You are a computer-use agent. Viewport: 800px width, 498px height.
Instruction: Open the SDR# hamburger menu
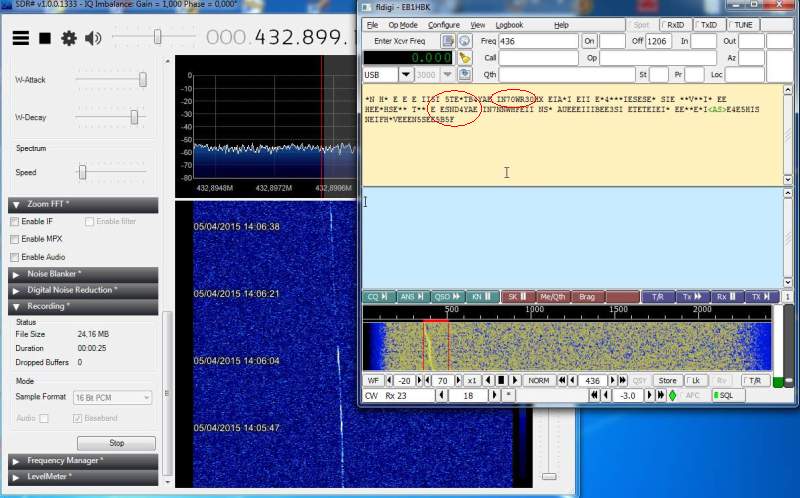point(20,38)
